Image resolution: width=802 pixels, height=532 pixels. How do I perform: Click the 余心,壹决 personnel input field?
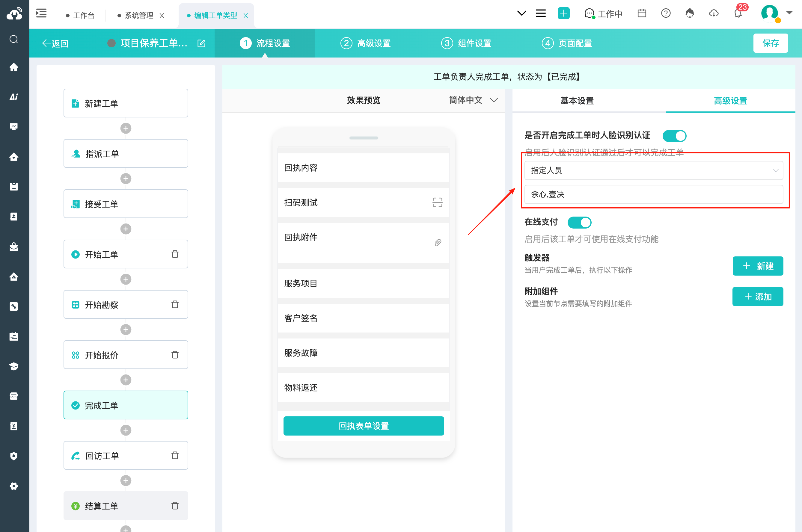tap(654, 194)
